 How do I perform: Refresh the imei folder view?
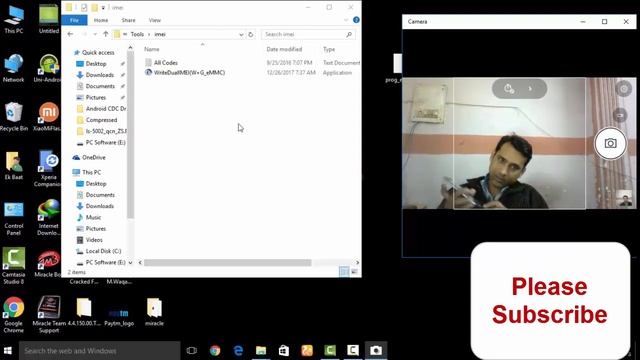(x=251, y=34)
